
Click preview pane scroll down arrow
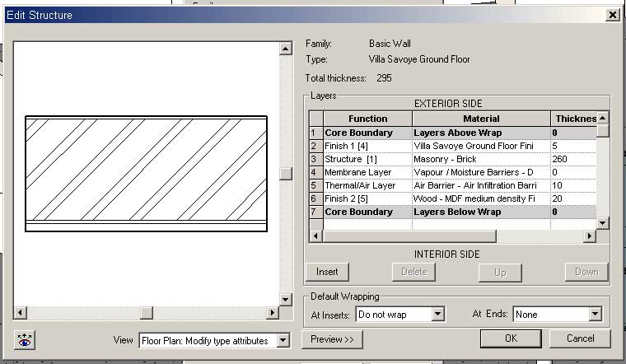(286, 299)
